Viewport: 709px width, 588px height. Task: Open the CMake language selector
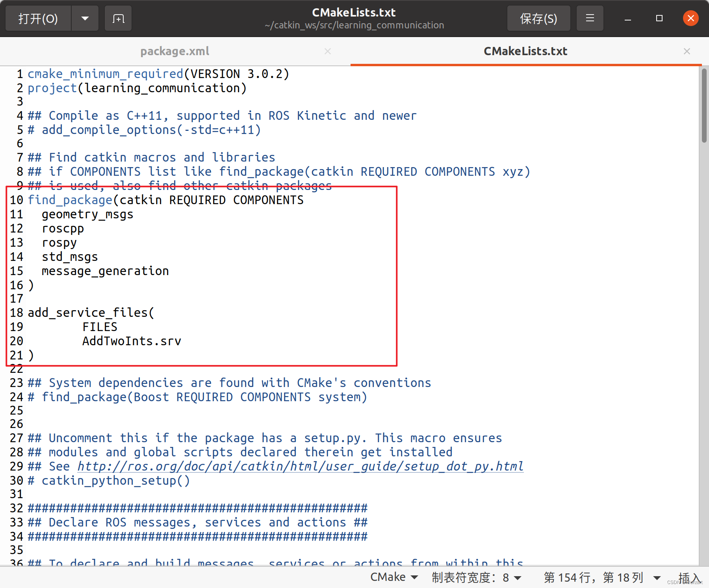coord(394,577)
